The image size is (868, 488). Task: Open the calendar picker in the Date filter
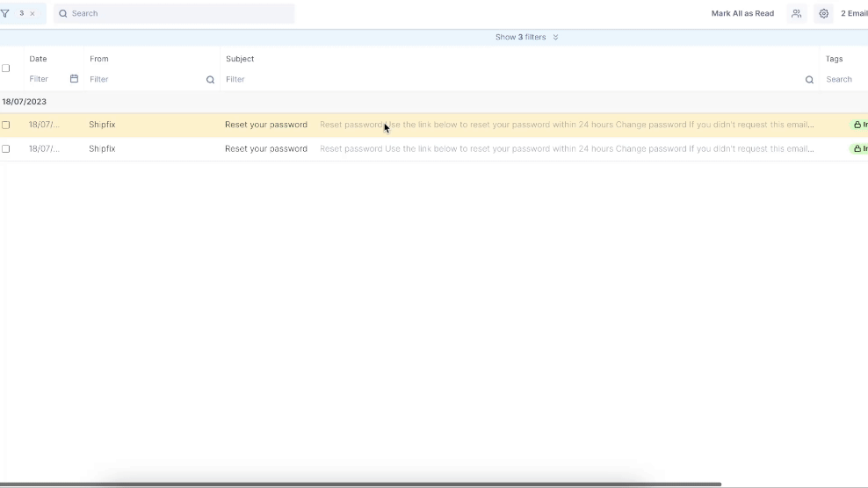(x=74, y=79)
